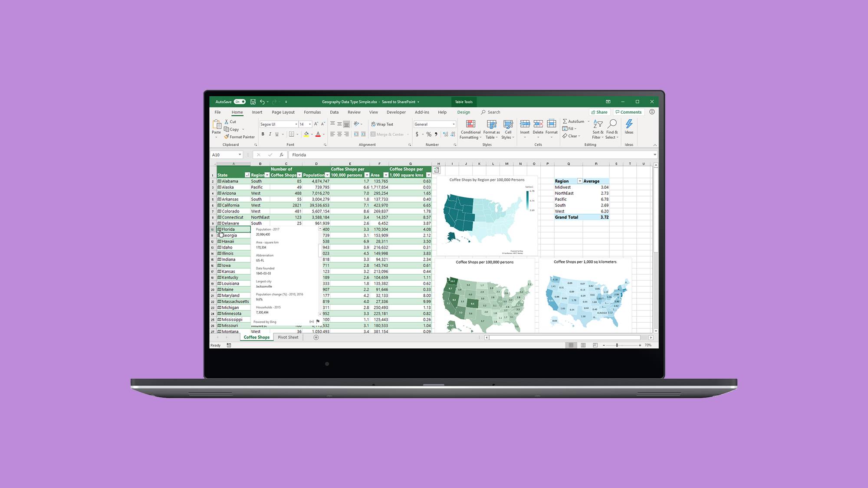Enable Wrap Text formatting toggle
This screenshot has width=868, height=488.
(382, 123)
